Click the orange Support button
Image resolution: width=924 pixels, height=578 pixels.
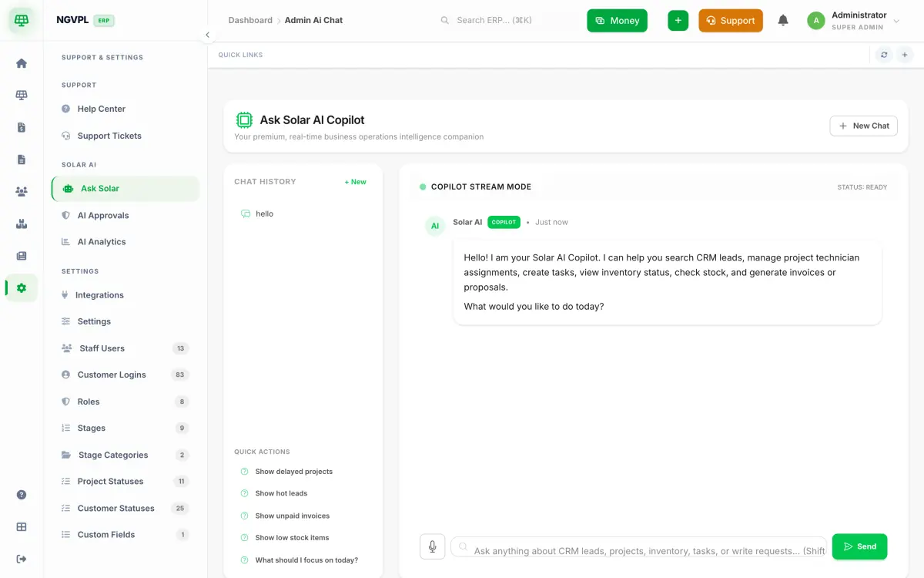tap(731, 21)
